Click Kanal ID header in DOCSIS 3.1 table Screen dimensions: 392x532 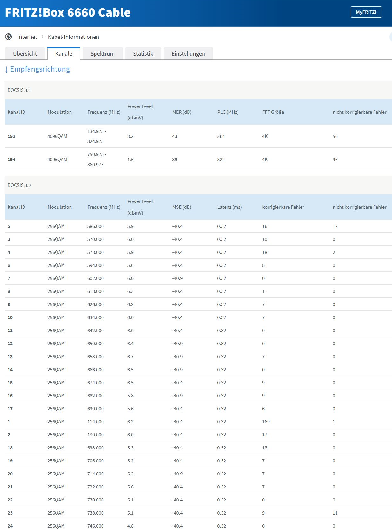[17, 112]
